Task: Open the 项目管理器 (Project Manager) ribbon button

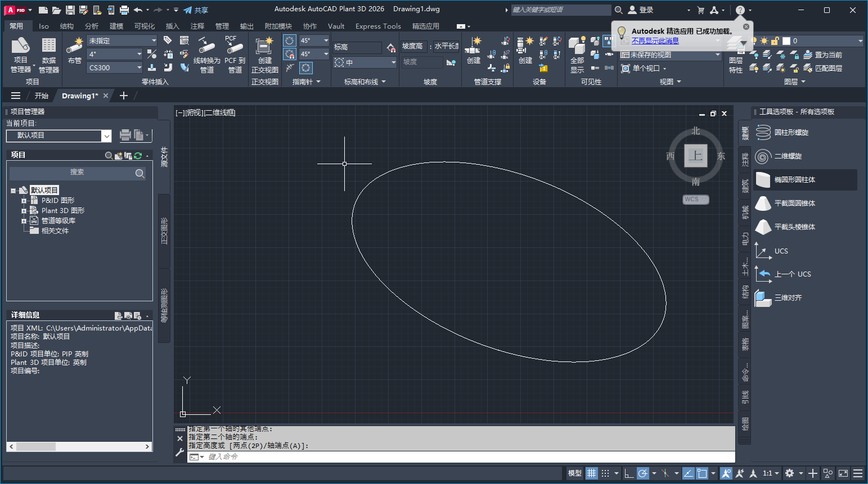Action: 21,55
